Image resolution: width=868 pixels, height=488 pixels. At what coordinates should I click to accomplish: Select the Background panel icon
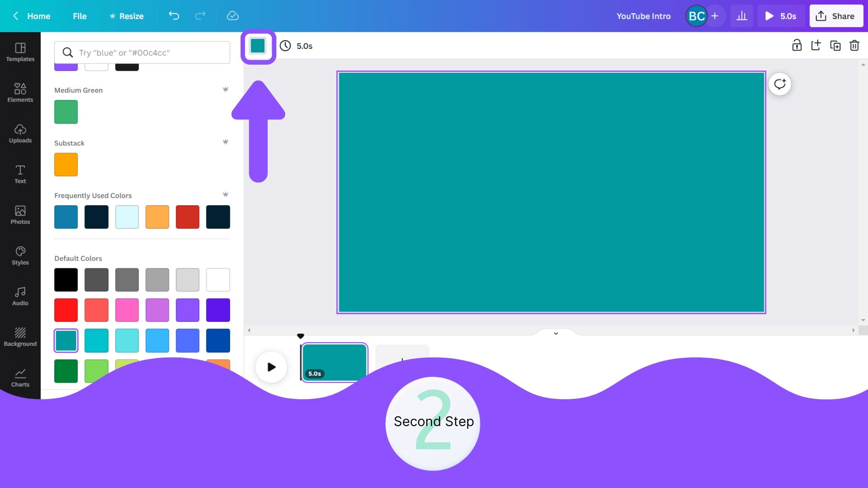(x=20, y=335)
